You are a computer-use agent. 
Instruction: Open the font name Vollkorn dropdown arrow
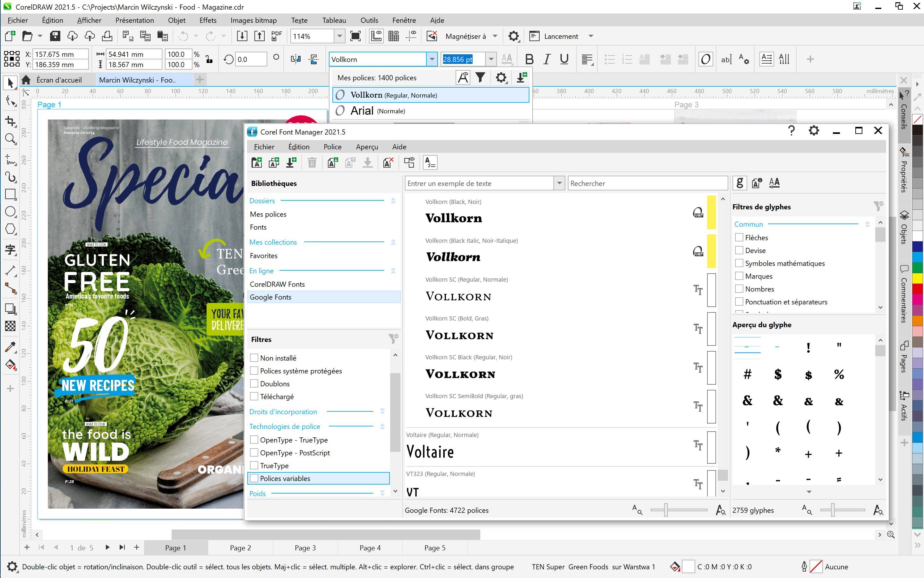[432, 59]
